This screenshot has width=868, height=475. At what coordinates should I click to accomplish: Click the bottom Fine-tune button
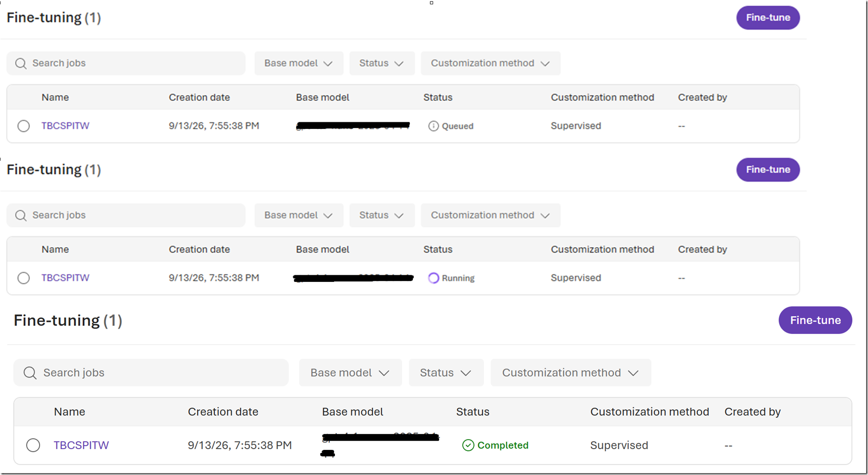click(x=815, y=320)
